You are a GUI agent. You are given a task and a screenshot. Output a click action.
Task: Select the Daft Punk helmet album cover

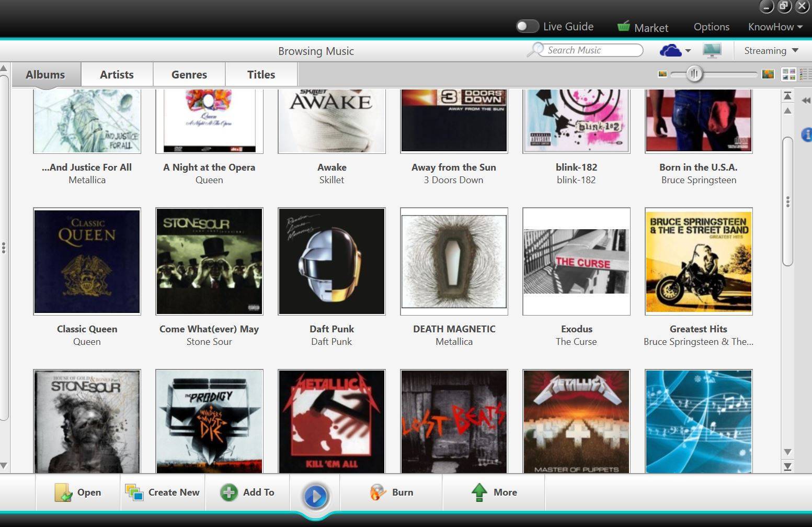coord(331,262)
